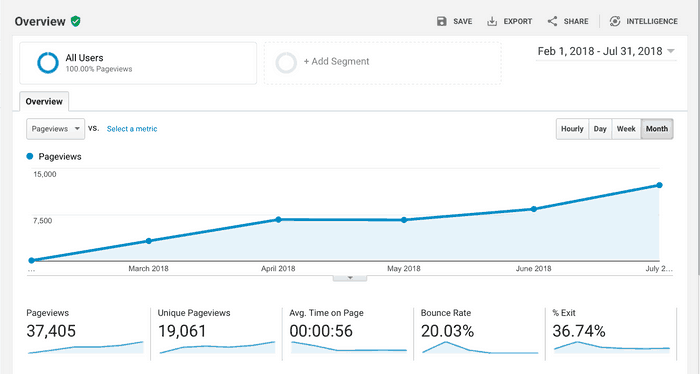Open the Intelligence panel icon
Screen dimensions: 700x374
tap(615, 21)
